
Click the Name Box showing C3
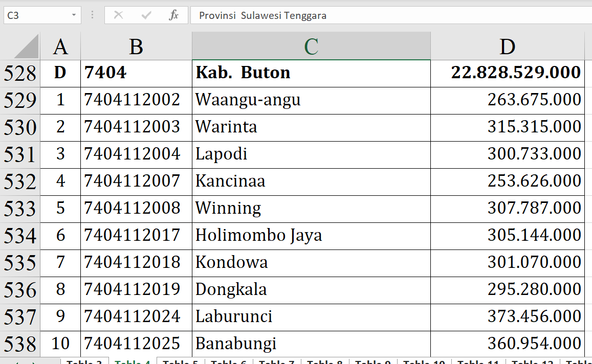[36, 15]
